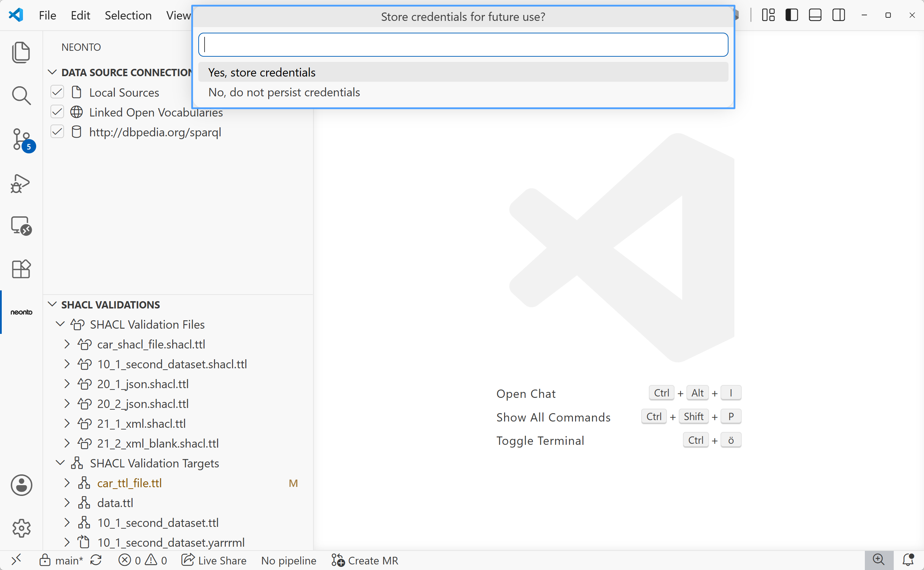Screen dimensions: 924x570
Task: Open the Extensions view
Action: [21, 269]
